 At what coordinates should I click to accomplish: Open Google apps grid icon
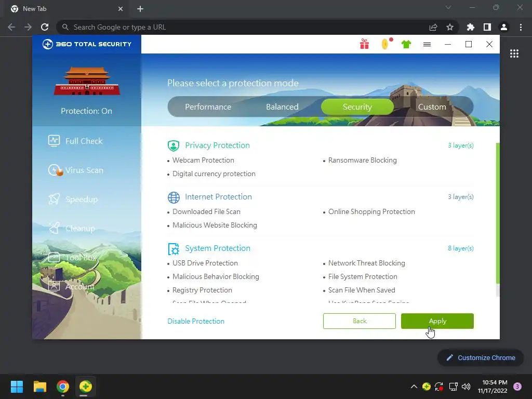[514, 54]
